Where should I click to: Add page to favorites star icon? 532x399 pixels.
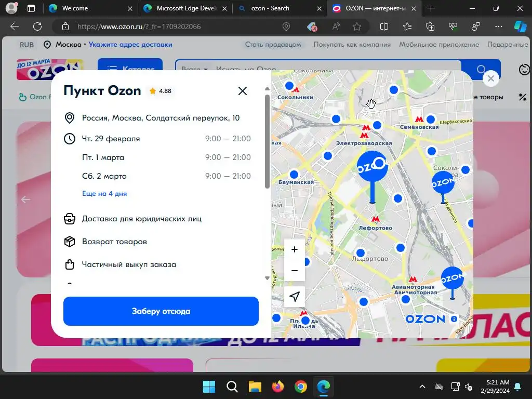[x=356, y=26]
